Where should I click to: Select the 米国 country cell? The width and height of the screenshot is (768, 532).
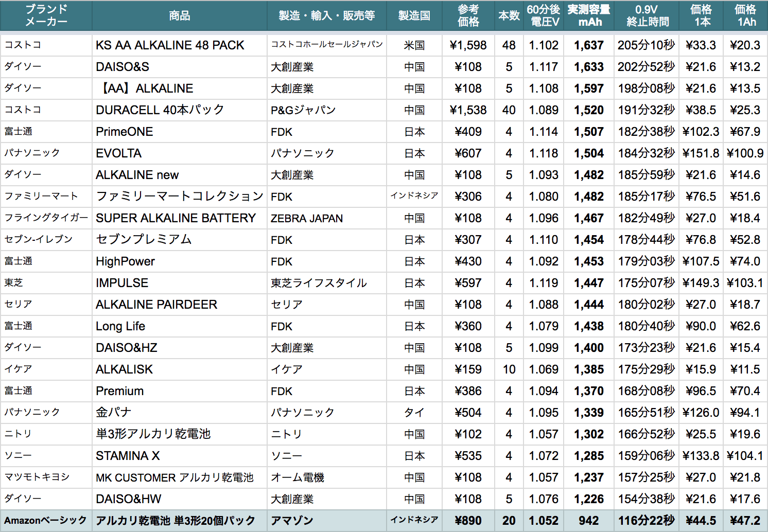414,45
